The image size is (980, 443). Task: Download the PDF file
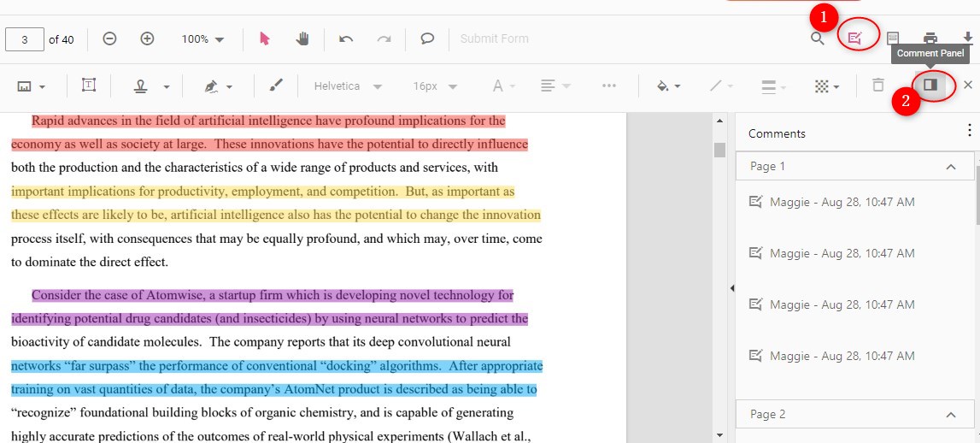coord(968,38)
